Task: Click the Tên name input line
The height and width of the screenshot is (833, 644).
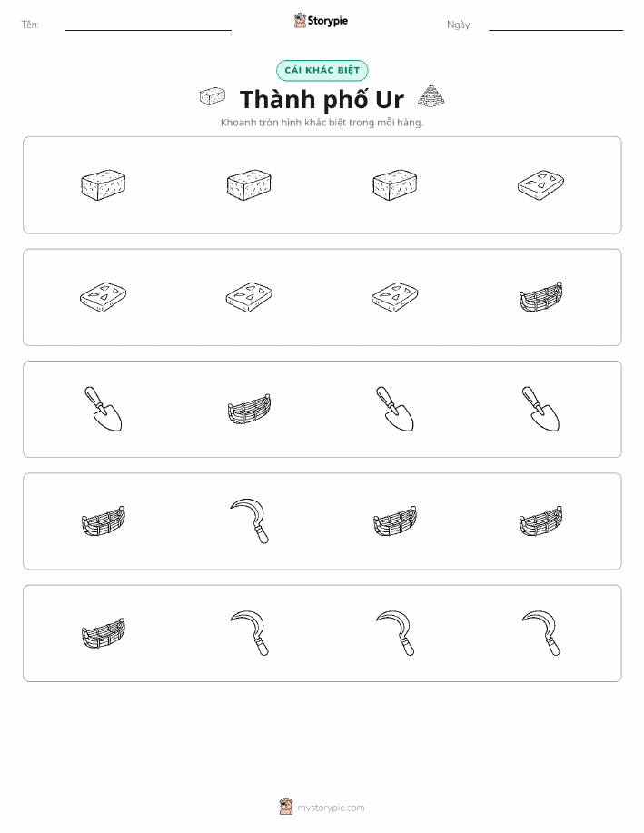Action: pyautogui.click(x=148, y=25)
